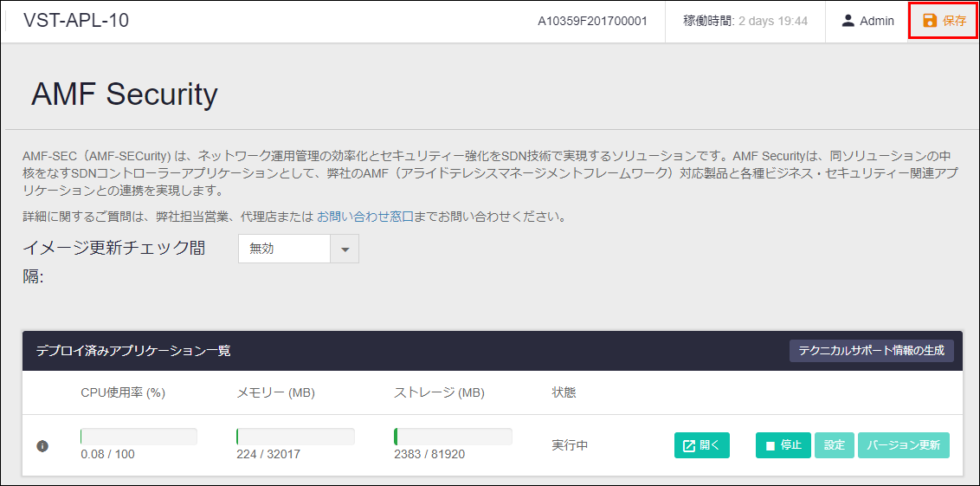Open the お問い合わせ窓口 link
Viewport: 980px width, 486px height.
pos(365,217)
